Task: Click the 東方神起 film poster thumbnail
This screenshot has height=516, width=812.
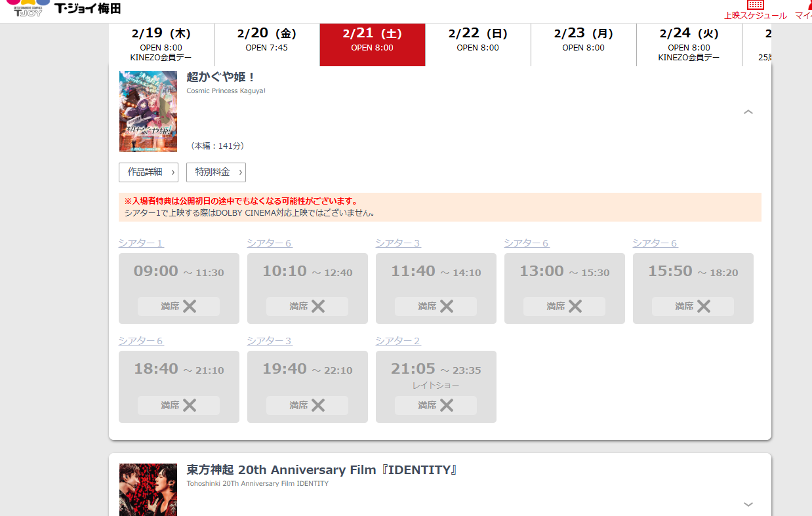Action: click(x=148, y=489)
